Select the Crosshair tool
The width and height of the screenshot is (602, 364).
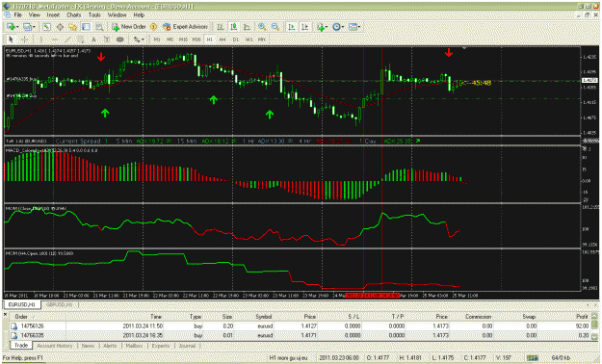click(24, 39)
